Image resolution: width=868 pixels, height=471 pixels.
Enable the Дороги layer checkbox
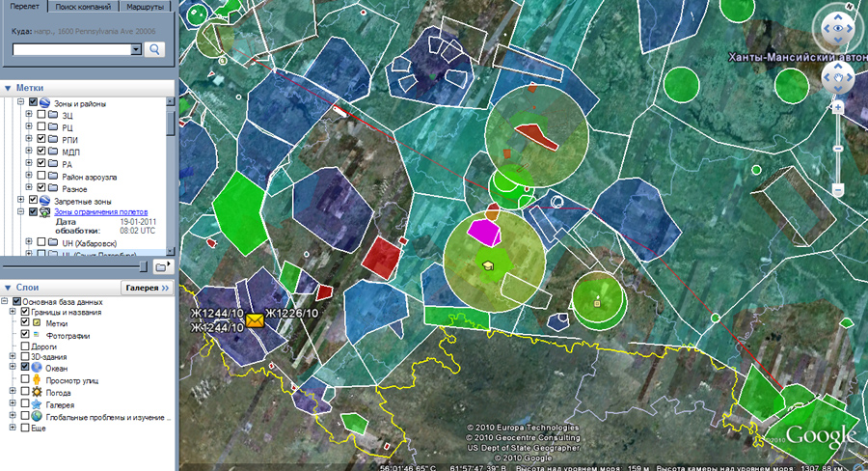pyautogui.click(x=25, y=346)
